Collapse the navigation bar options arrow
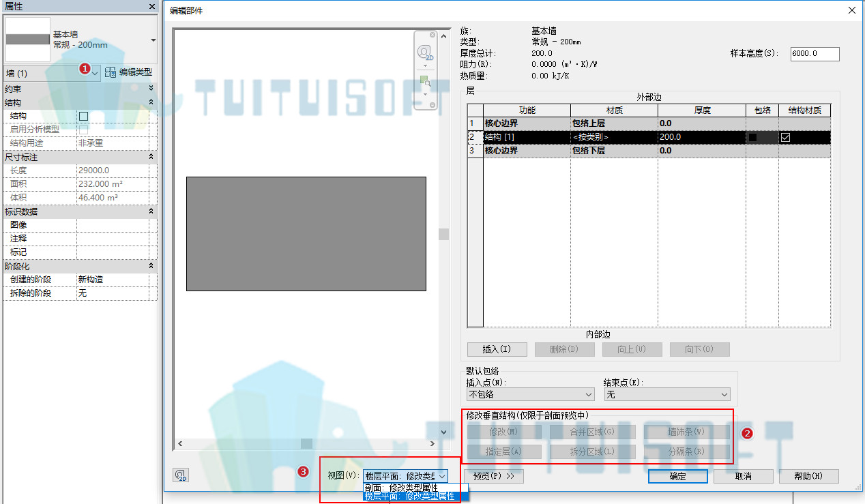865x504 pixels. pyautogui.click(x=432, y=104)
